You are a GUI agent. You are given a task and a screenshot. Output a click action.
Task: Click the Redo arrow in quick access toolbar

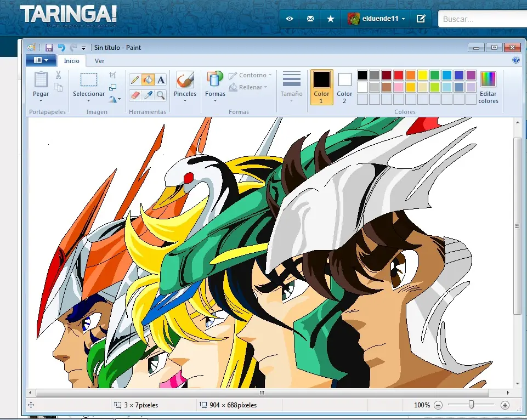[73, 48]
